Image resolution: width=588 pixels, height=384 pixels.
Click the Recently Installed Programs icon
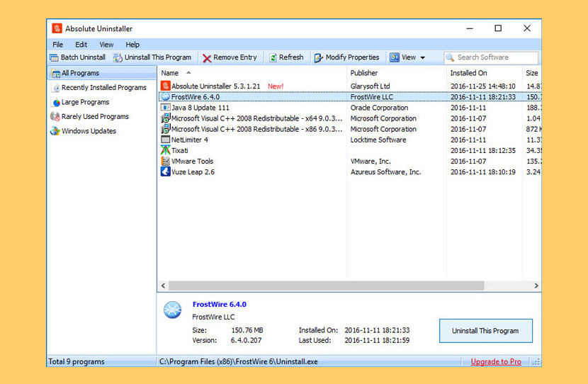point(56,88)
